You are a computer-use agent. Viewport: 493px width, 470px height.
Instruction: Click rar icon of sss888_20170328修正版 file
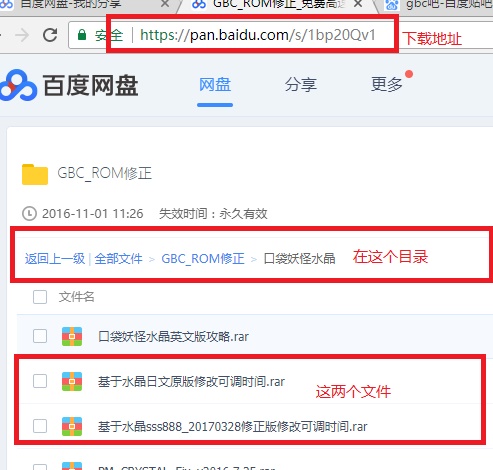click(x=72, y=426)
